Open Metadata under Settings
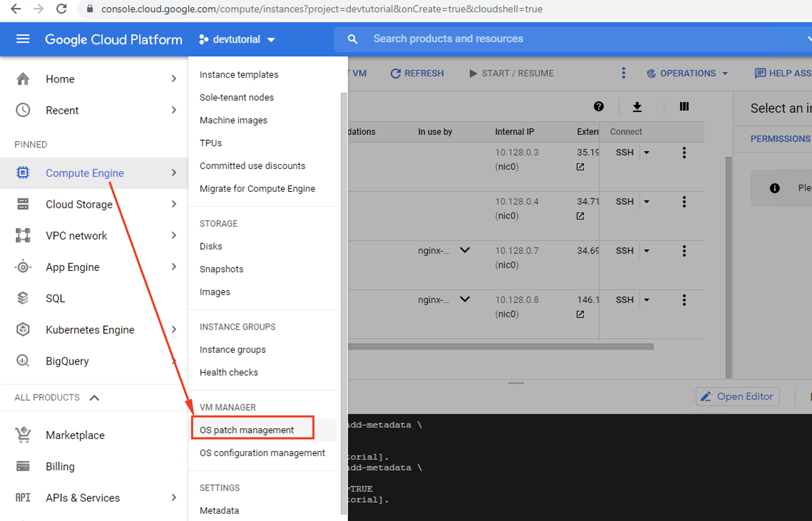Viewport: 812px width, 521px height. 219,511
